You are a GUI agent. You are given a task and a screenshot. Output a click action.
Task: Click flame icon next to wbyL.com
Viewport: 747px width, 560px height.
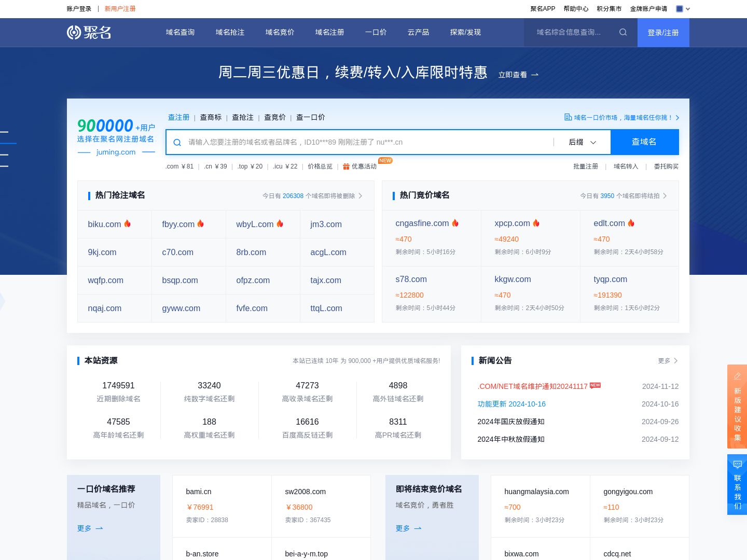tap(280, 223)
